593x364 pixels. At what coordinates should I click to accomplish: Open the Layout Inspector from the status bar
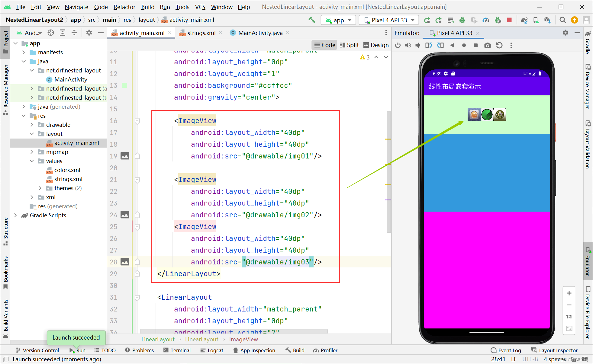point(554,350)
